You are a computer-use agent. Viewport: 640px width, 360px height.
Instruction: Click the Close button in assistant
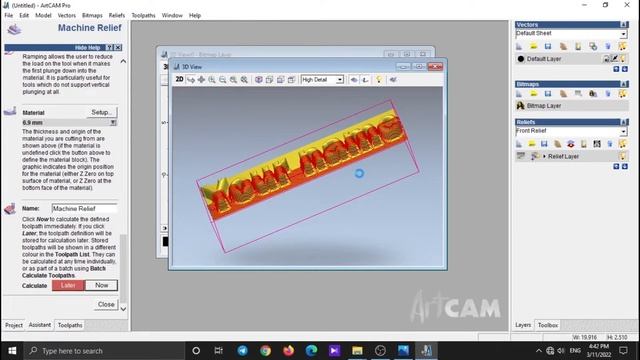106,304
